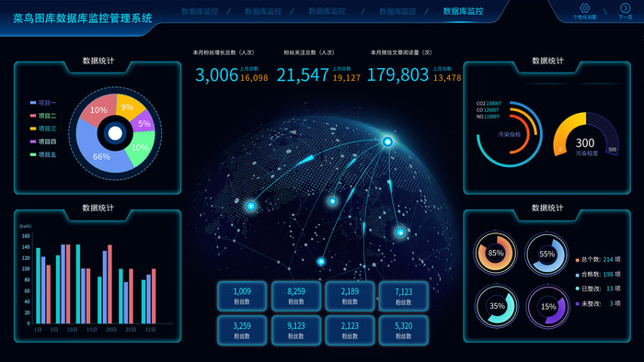Viewport: 644px width, 362px height.
Task: Select the 合格数 198 legend item
Action: coord(598,275)
